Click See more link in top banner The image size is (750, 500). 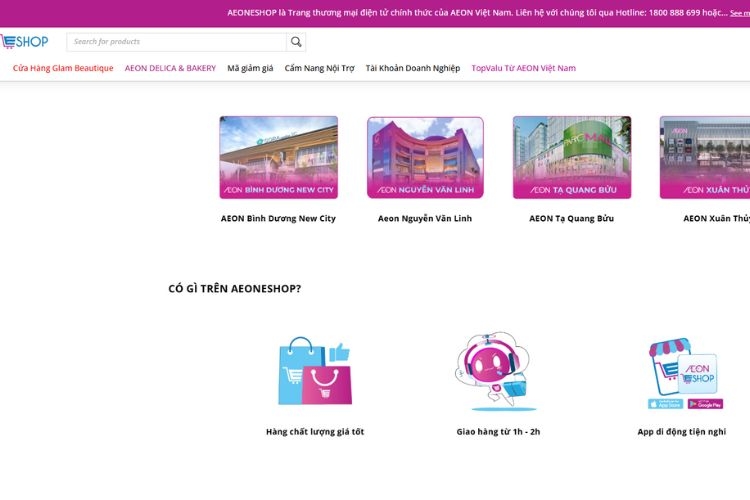click(740, 13)
